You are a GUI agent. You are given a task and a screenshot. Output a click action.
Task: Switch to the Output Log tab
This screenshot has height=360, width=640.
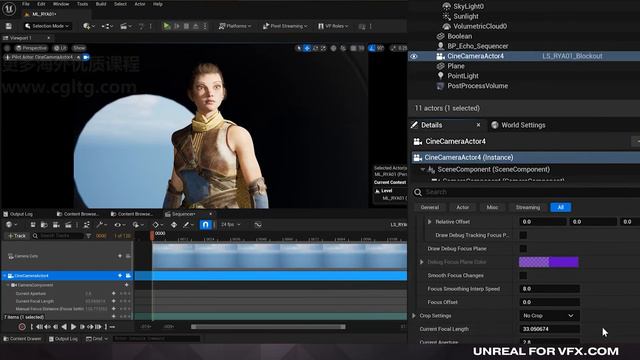[18, 214]
